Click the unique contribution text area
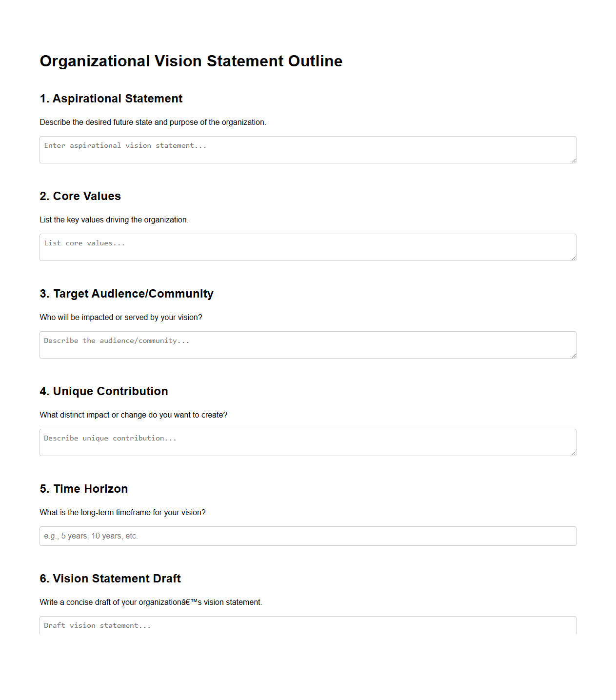This screenshot has height=700, width=616. [307, 442]
